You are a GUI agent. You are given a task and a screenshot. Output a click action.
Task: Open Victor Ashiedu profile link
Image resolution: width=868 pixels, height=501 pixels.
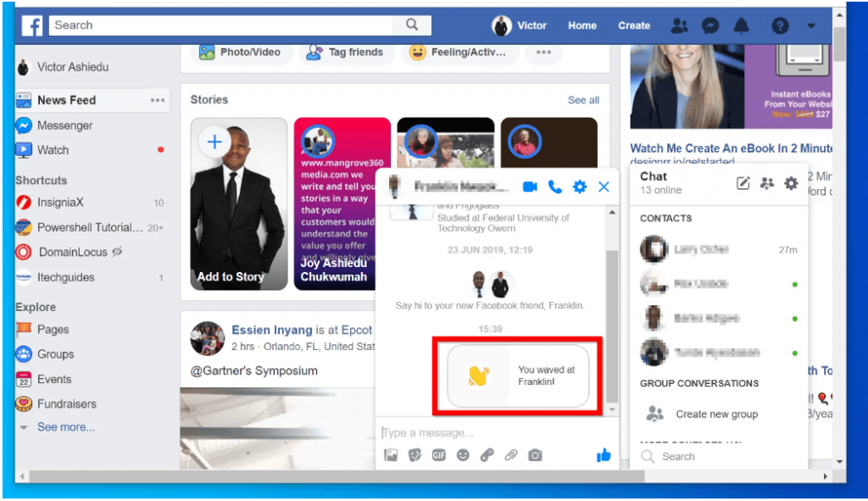click(73, 67)
